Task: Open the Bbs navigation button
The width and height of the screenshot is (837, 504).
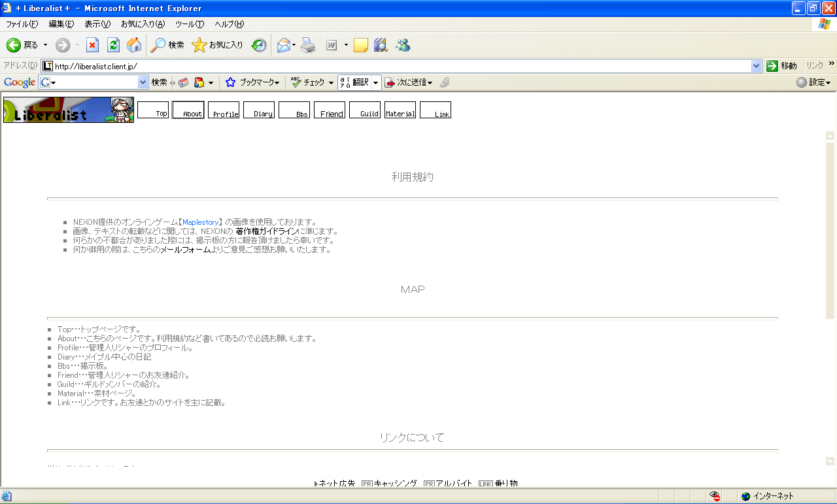Action: (294, 110)
